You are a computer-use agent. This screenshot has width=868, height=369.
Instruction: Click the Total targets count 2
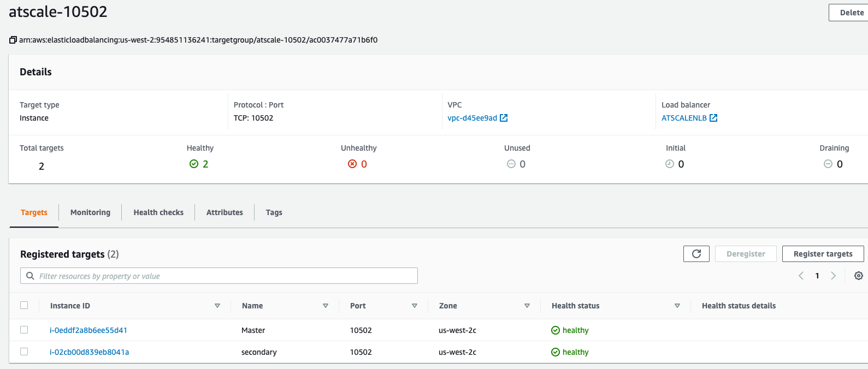[42, 166]
